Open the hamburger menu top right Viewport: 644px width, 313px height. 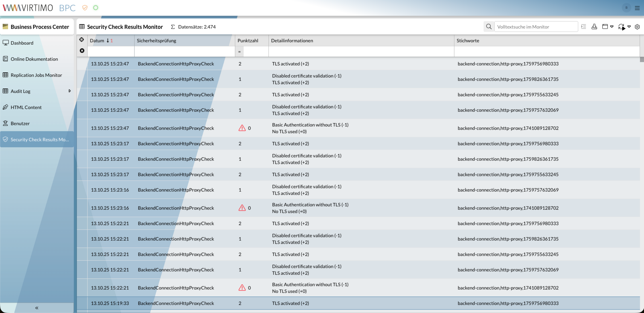click(x=637, y=8)
